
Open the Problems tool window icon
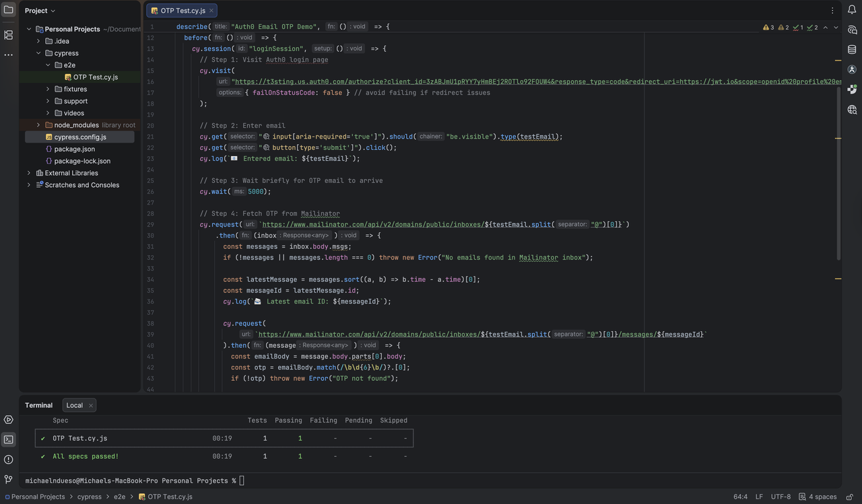coord(8,460)
